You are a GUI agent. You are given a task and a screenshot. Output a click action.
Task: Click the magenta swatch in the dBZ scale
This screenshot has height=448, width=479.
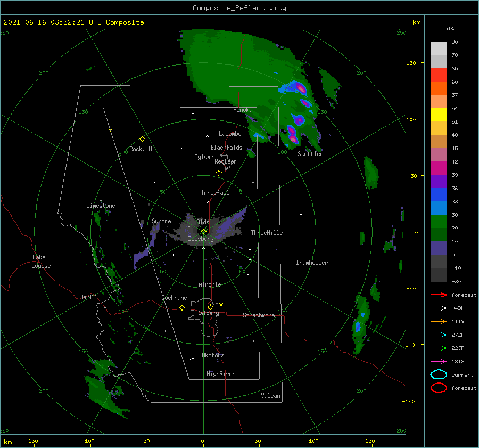(x=439, y=168)
